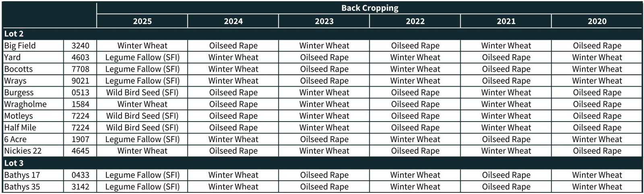Click the 2022 column header
644x194 pixels.
pyautogui.click(x=415, y=21)
